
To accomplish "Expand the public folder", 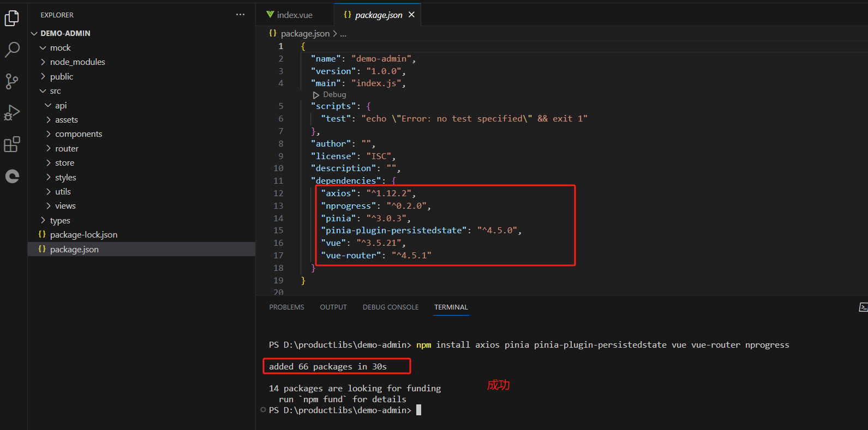I will tap(43, 77).
